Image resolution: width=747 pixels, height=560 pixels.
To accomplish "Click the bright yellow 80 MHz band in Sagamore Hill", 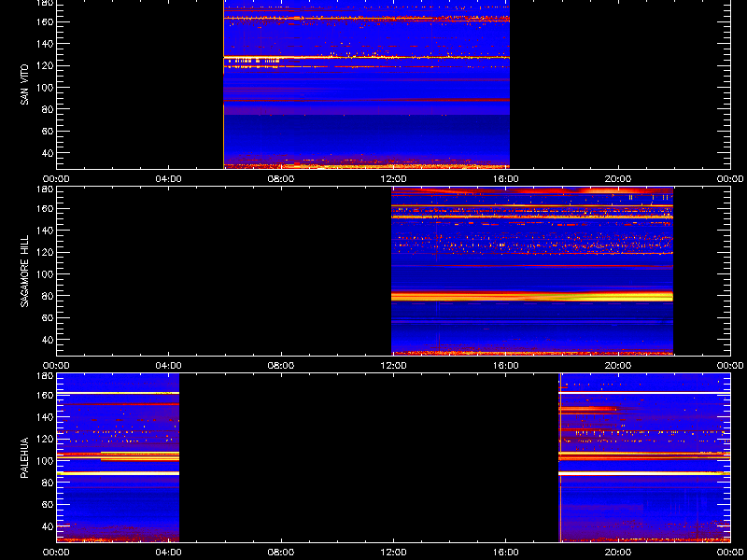I will [x=532, y=296].
